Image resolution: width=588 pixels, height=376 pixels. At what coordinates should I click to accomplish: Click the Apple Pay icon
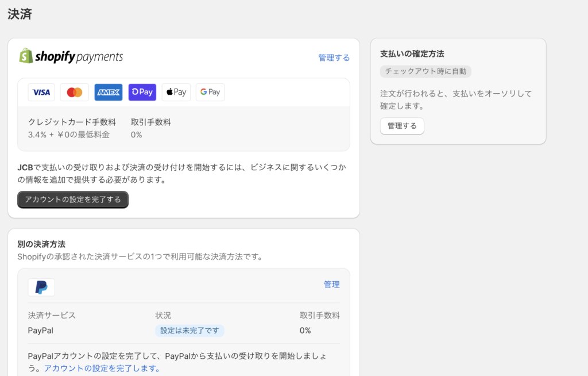click(176, 93)
